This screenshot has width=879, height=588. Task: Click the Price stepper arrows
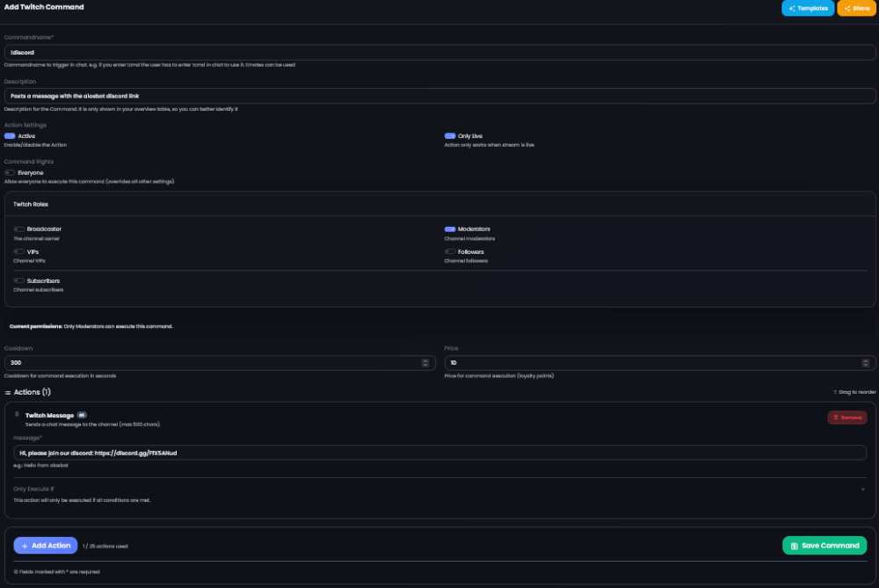click(x=866, y=363)
